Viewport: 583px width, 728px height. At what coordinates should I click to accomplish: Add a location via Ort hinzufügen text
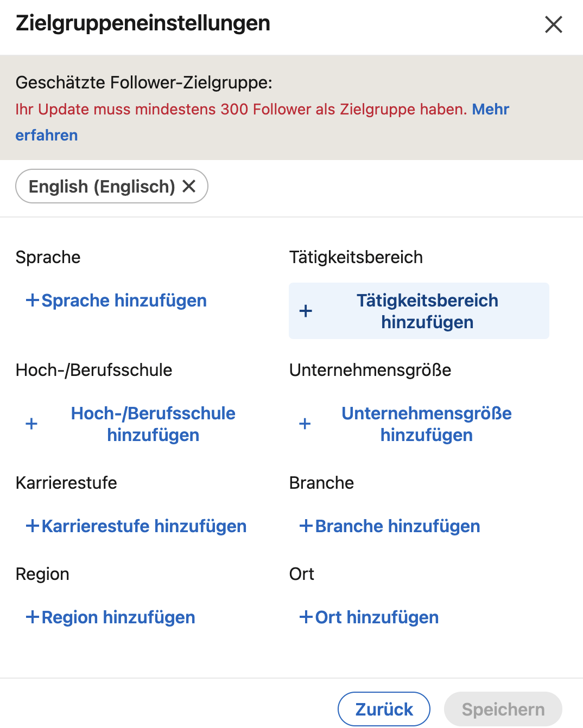pyautogui.click(x=377, y=617)
